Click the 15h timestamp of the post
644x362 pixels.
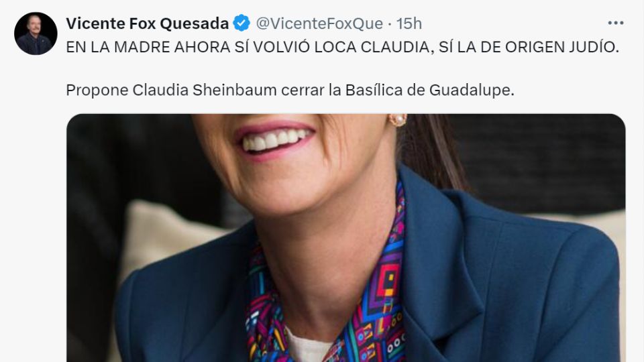pos(409,23)
